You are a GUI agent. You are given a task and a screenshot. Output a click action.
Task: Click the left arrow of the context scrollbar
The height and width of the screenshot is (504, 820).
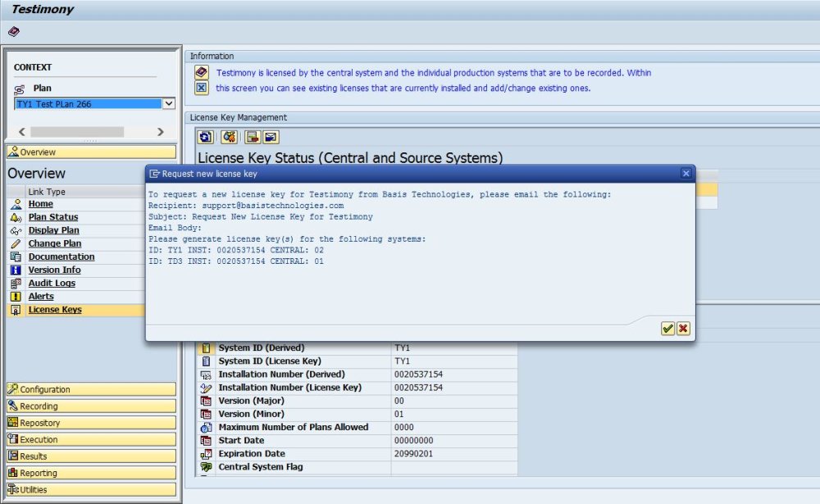[x=22, y=132]
